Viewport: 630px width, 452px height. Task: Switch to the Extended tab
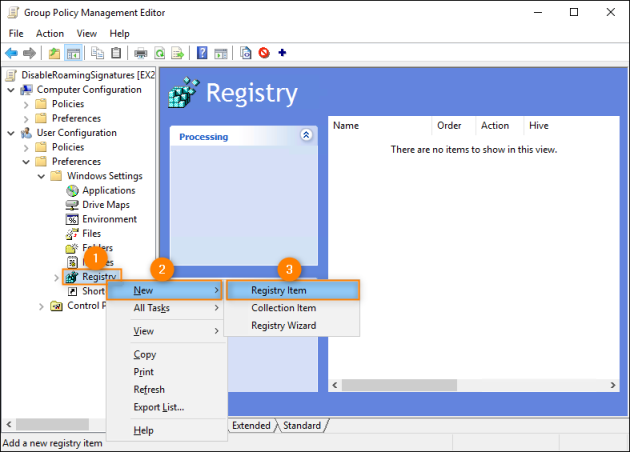pos(251,425)
